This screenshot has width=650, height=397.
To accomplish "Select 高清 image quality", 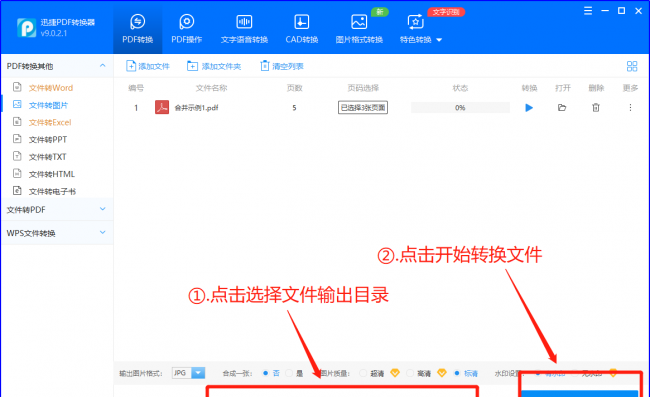I will 410,373.
